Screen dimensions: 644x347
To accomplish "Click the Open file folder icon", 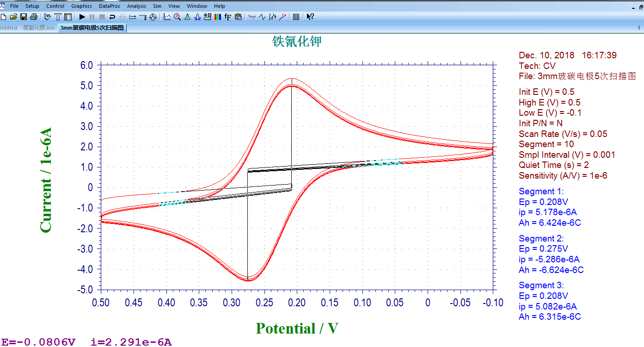I will click(13, 17).
